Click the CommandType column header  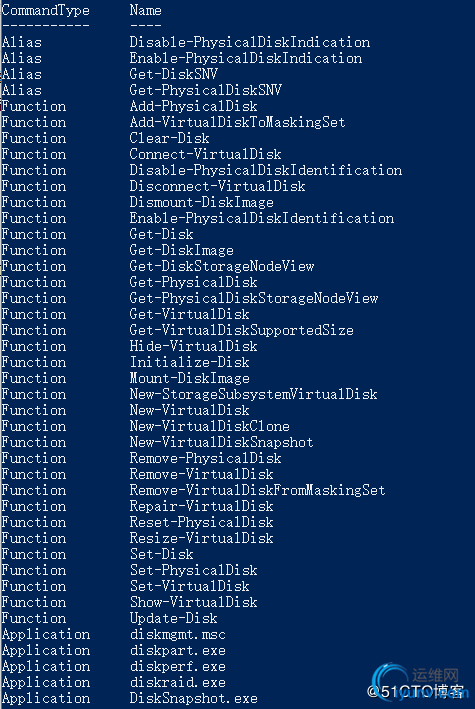tap(46, 10)
